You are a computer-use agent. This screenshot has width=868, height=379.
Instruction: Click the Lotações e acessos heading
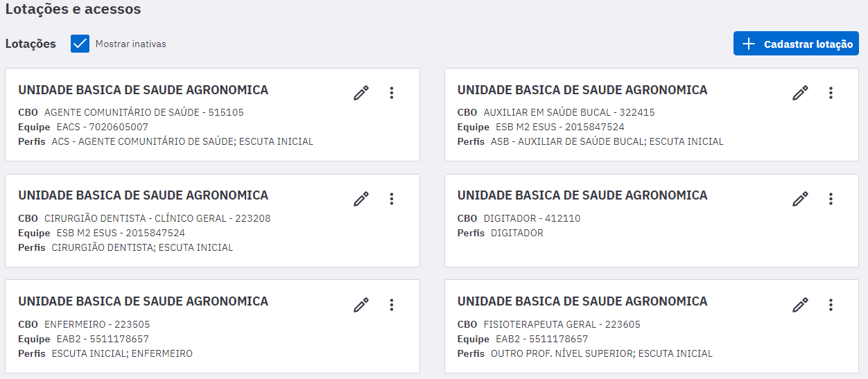[73, 9]
